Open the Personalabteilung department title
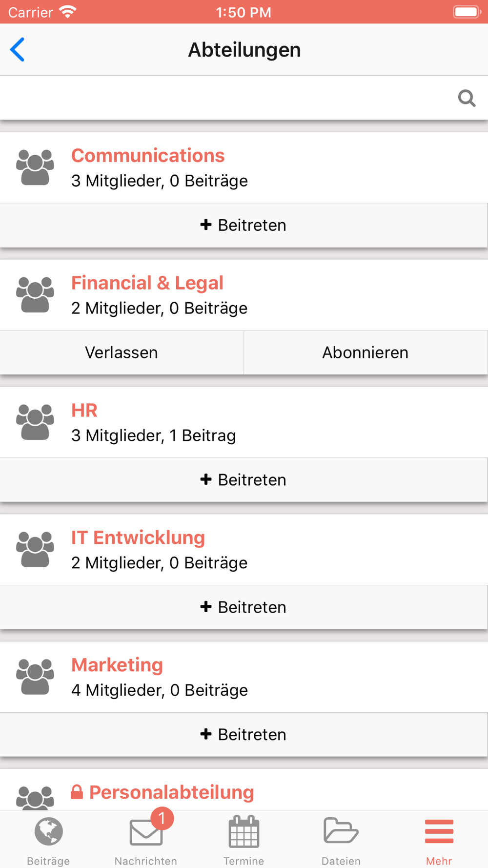Image resolution: width=488 pixels, height=868 pixels. tap(171, 792)
